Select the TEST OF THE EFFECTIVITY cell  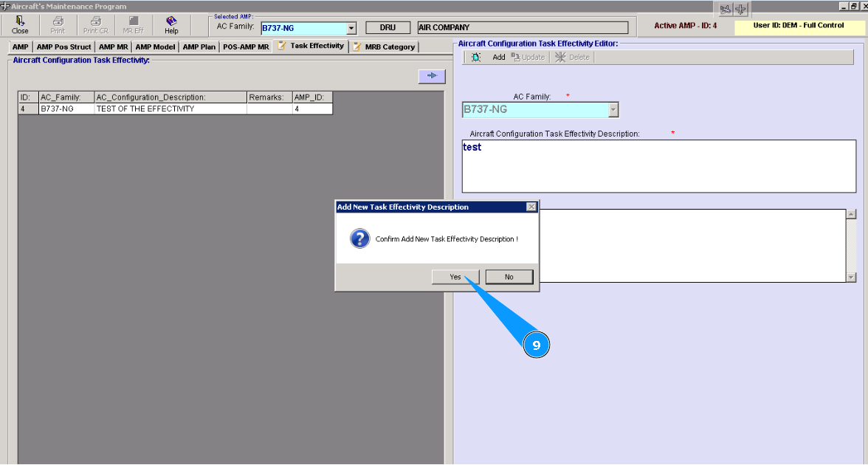coord(170,109)
